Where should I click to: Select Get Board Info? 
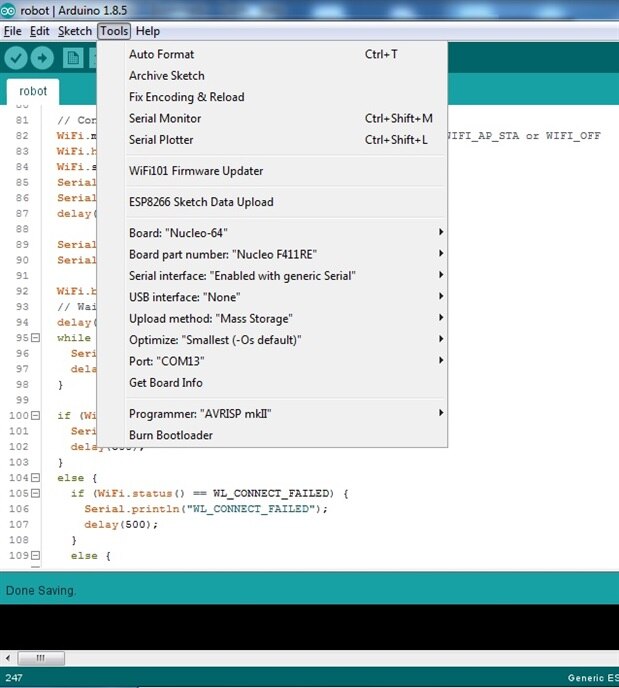pyautogui.click(x=166, y=383)
